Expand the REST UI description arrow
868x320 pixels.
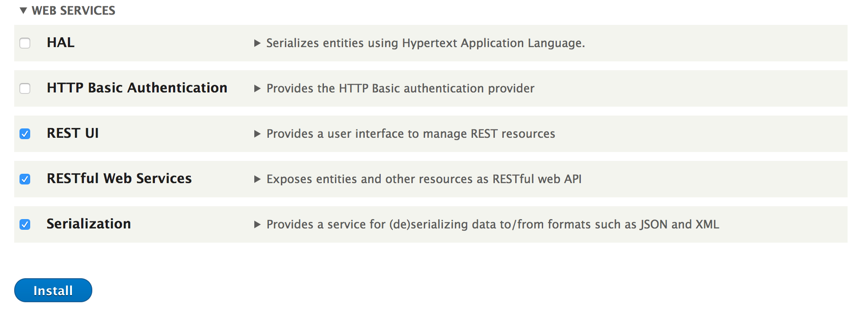coord(257,134)
